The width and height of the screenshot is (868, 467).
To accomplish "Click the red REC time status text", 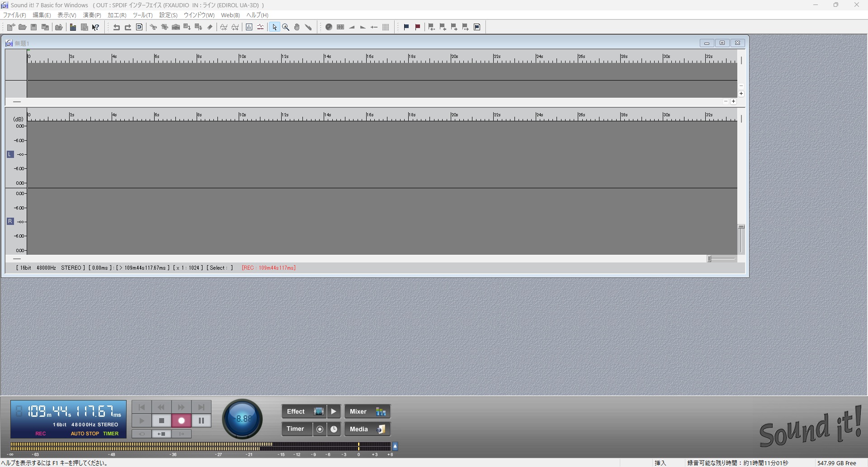I will (x=269, y=268).
